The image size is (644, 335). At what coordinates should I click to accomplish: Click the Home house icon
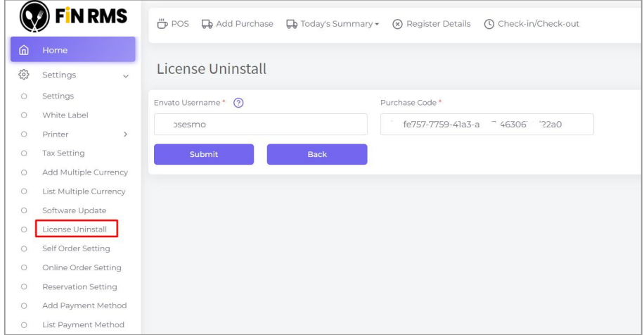(23, 50)
